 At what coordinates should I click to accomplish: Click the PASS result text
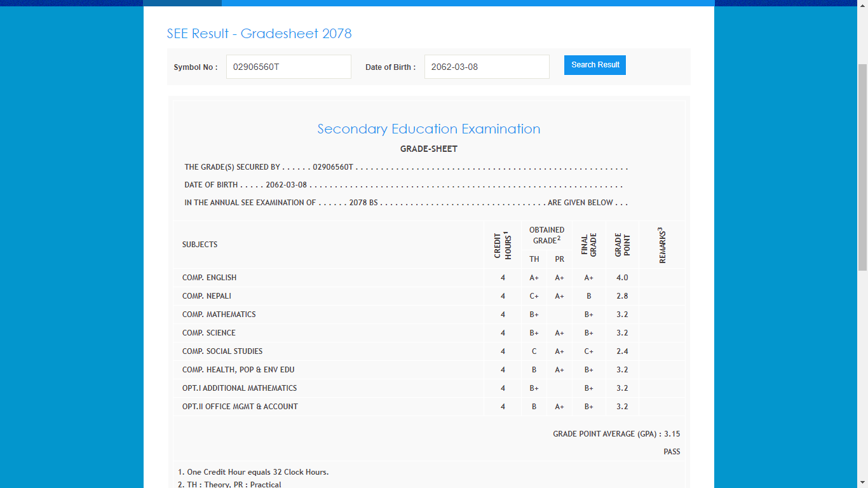(672, 452)
